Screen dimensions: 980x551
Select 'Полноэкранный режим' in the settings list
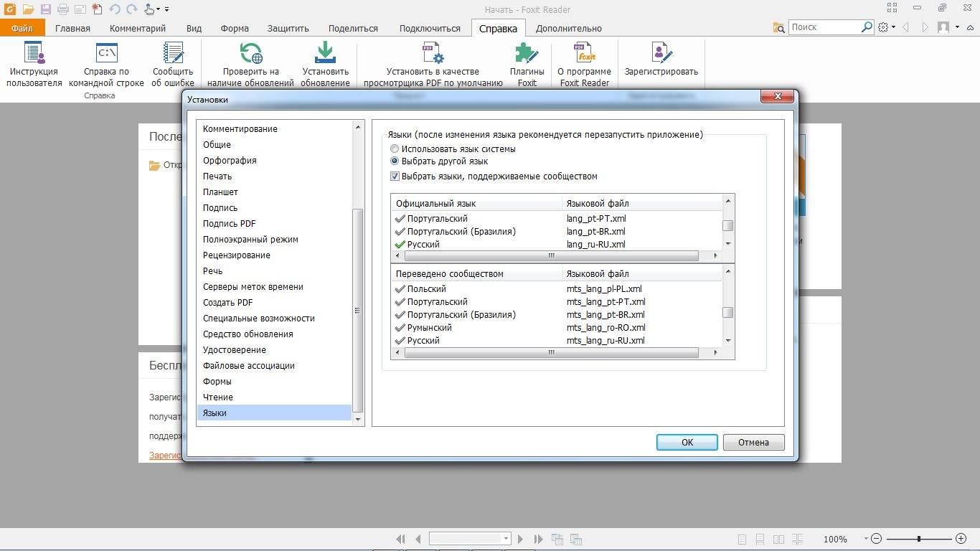coord(275,240)
